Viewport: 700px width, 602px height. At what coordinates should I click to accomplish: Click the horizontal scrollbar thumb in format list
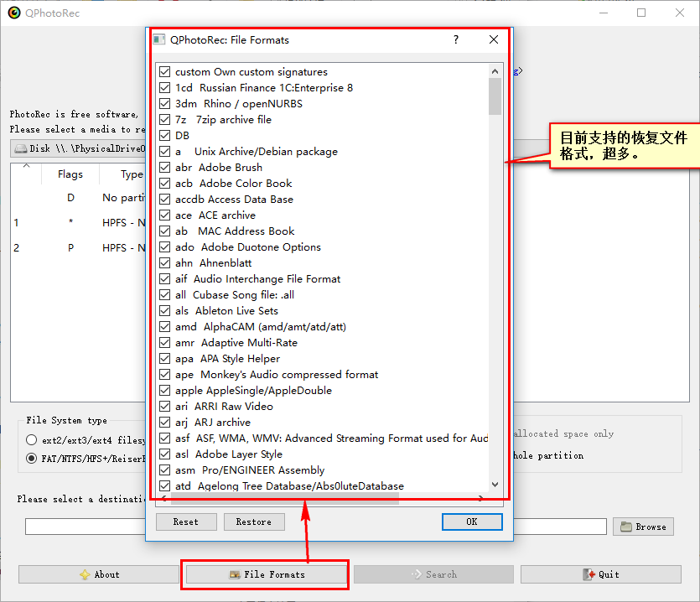(285, 501)
